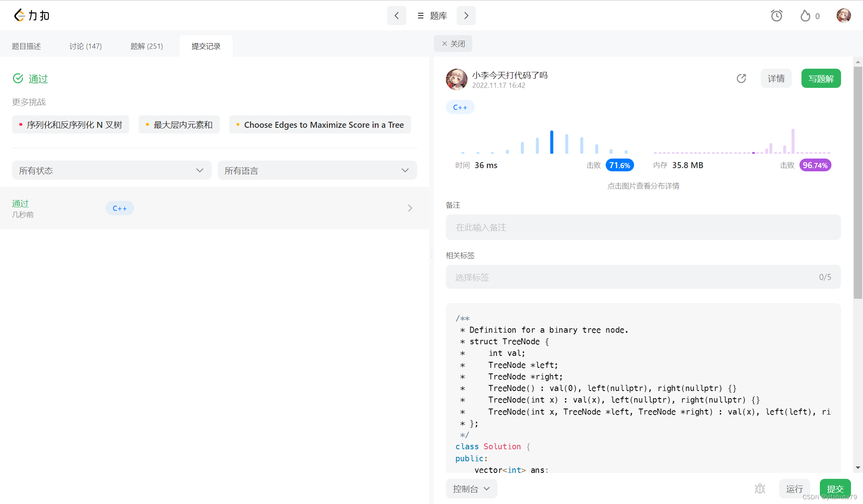Viewport: 863px width, 504px height.
Task: Switch to the 题解 (251) tab
Action: click(x=147, y=46)
